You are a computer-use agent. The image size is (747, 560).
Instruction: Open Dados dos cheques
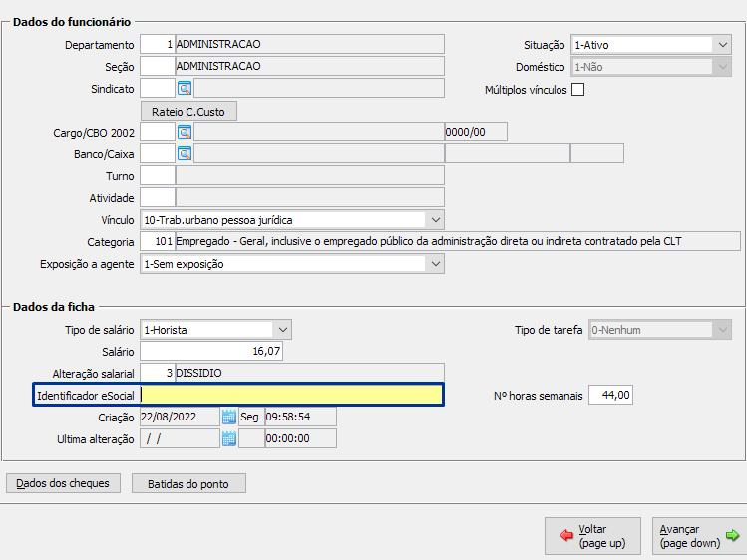coord(63,483)
